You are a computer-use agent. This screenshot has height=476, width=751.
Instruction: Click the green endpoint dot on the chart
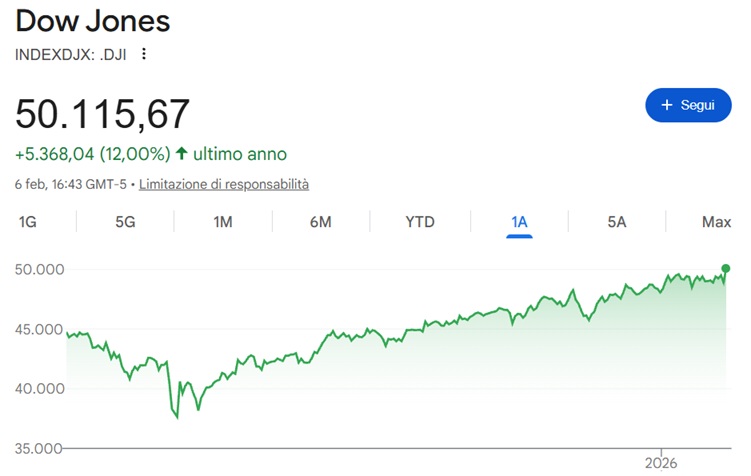(x=725, y=268)
